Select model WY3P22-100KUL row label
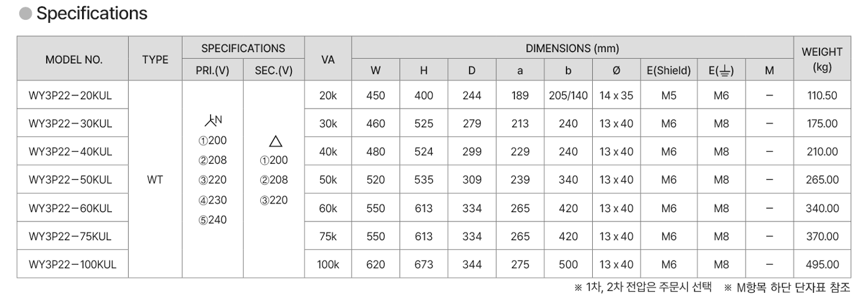The image size is (868, 299). (x=73, y=265)
